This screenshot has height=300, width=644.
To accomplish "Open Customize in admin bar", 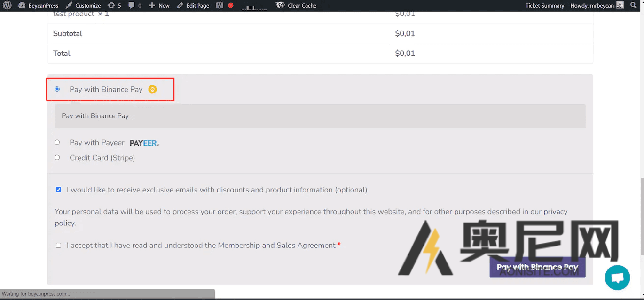I will point(83,6).
